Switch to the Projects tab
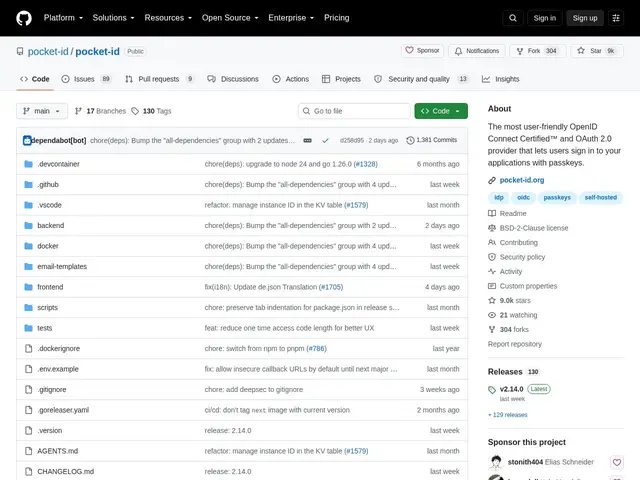This screenshot has width=640, height=480. 341,79
